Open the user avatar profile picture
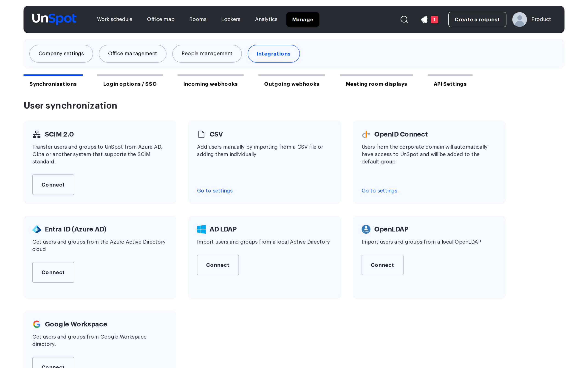The height and width of the screenshot is (368, 588). click(520, 20)
